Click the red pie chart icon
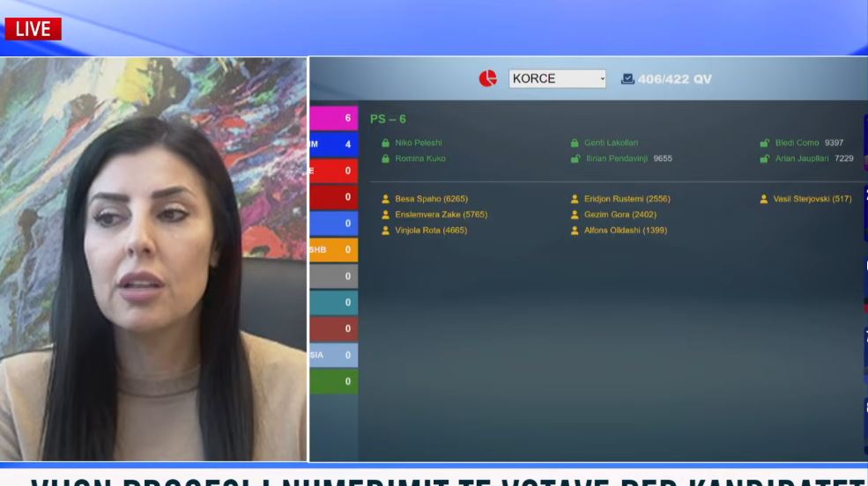 488,78
